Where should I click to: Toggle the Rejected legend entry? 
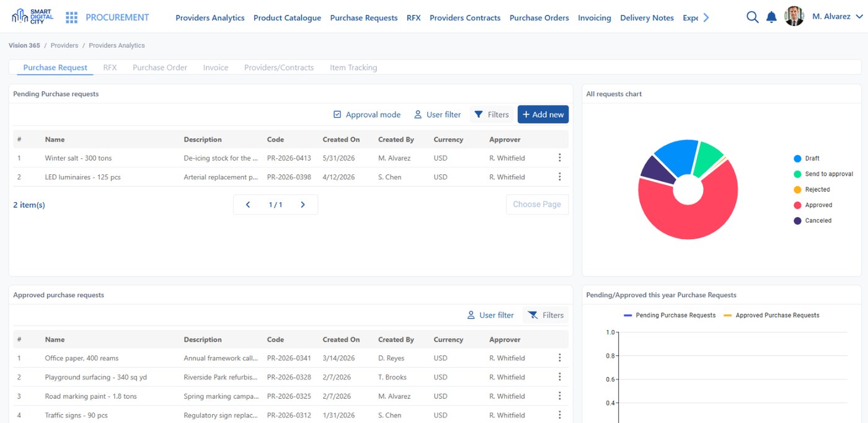point(812,190)
